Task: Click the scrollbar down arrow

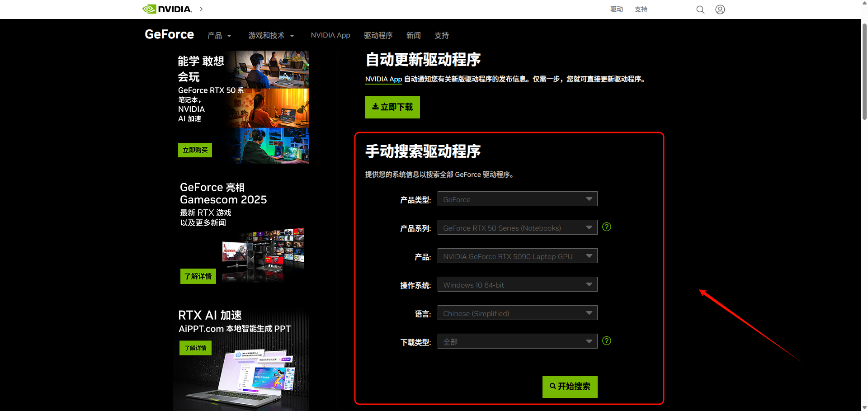Action: click(x=864, y=407)
